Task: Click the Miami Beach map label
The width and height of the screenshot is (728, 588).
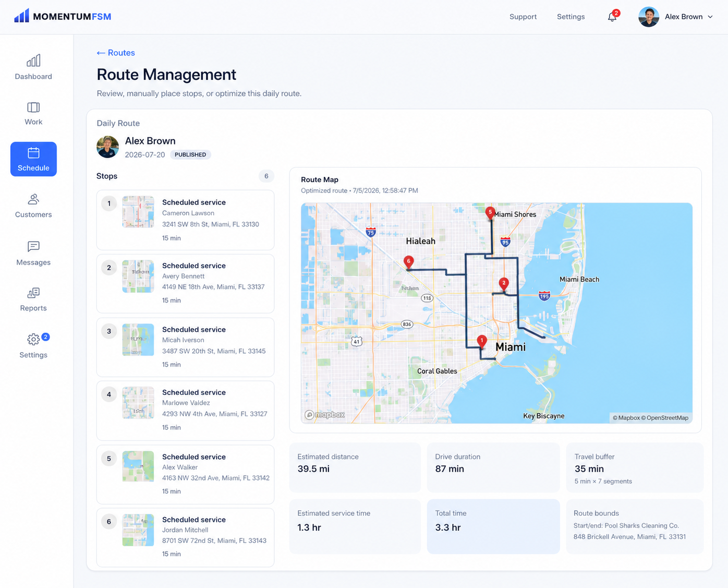Action: 579,279
